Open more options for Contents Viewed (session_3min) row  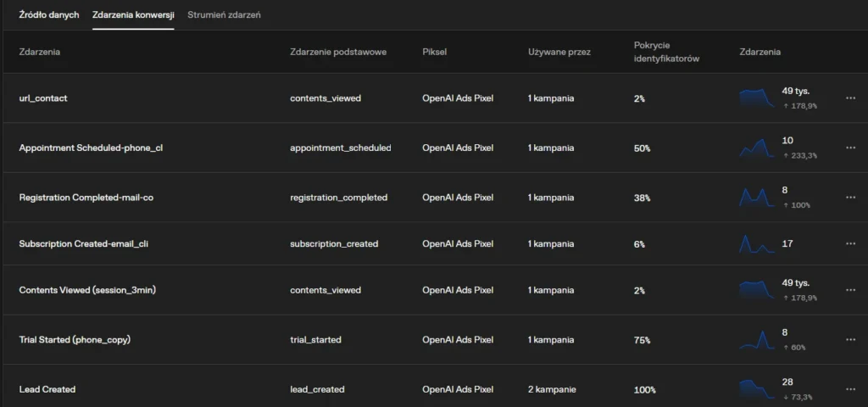click(x=850, y=290)
